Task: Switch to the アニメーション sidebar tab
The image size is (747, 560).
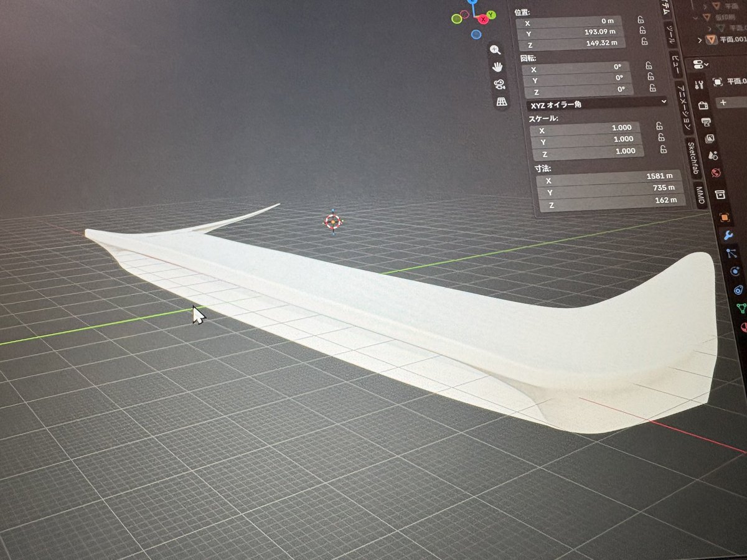Action: [x=685, y=107]
